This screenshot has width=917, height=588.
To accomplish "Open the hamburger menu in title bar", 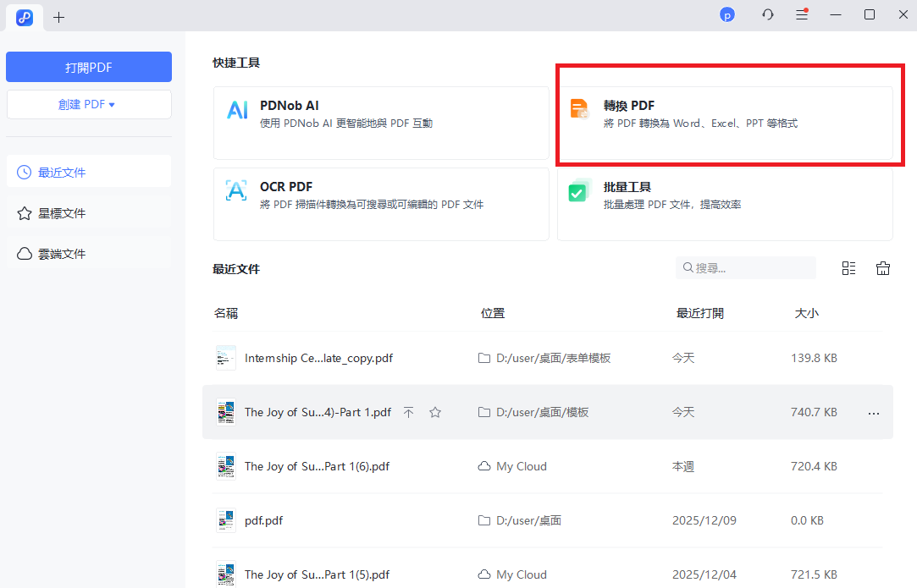I will [x=802, y=15].
